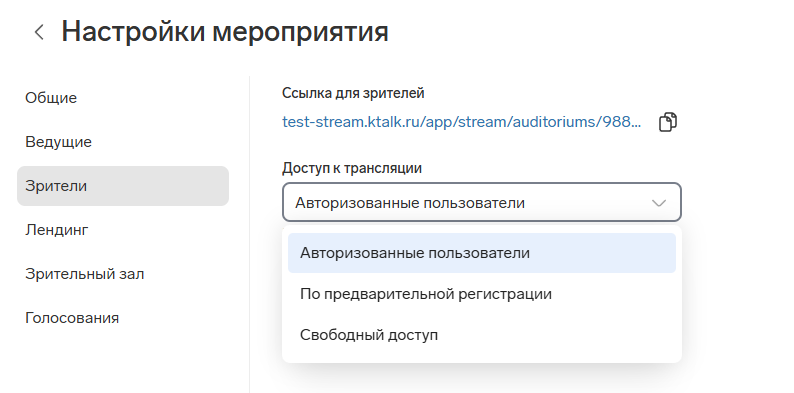
Task: Select the active Зрители sidebar item
Action: (x=123, y=186)
